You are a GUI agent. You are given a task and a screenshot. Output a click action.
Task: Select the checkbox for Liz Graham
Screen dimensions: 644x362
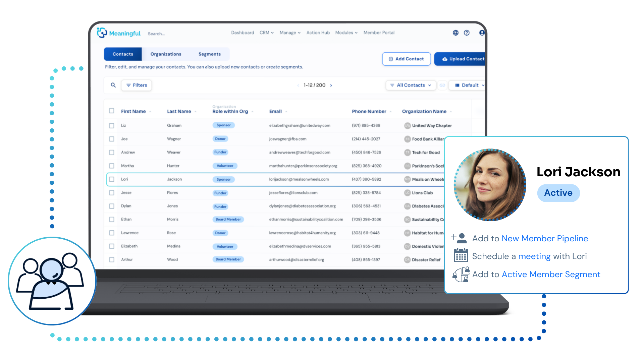112,126
